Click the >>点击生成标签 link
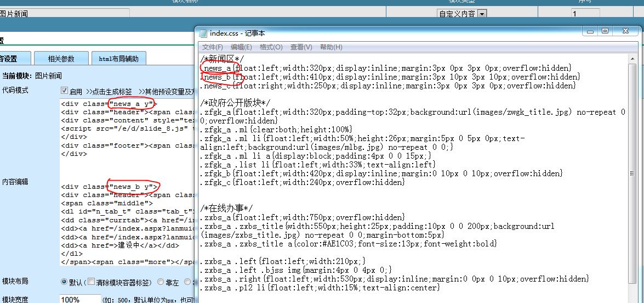 coord(109,92)
